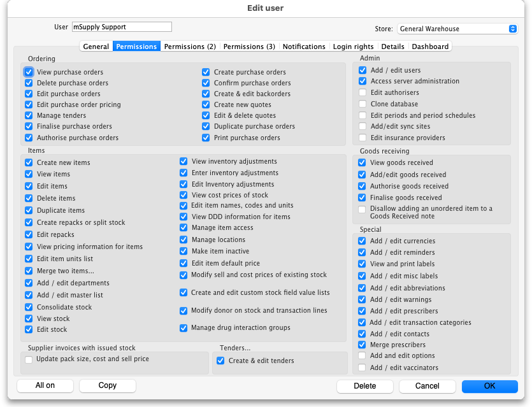The height and width of the screenshot is (407, 532).
Task: Open the Dashboard tab
Action: click(430, 46)
